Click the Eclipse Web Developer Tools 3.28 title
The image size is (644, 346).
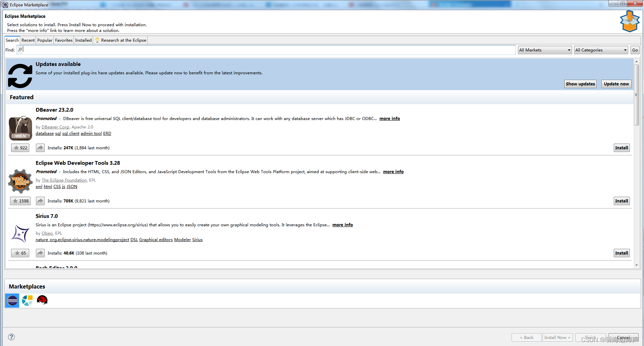click(x=78, y=163)
